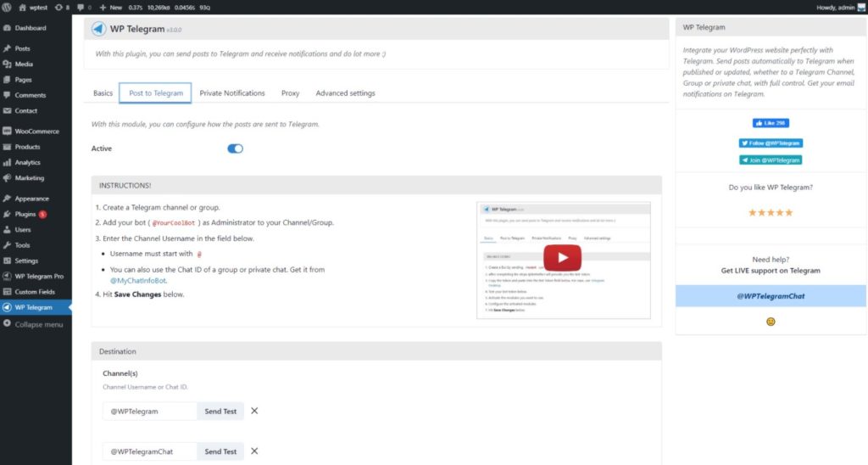868x465 pixels.
Task: Play the instructions YouTube video
Action: coord(563,258)
